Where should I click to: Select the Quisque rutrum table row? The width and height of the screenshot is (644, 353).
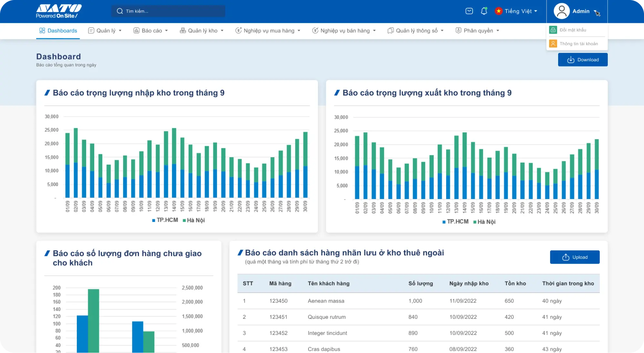tap(418, 317)
